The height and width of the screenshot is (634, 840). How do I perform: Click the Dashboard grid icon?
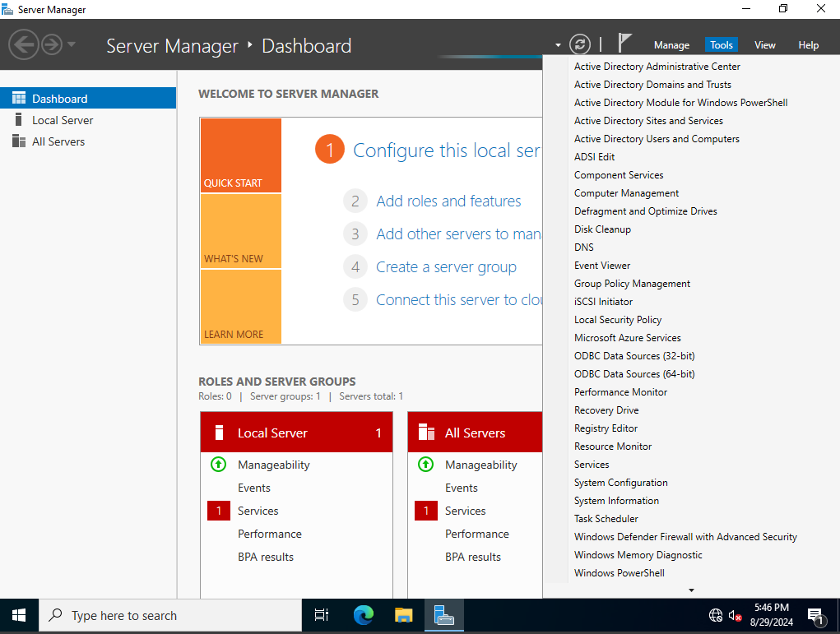click(19, 98)
